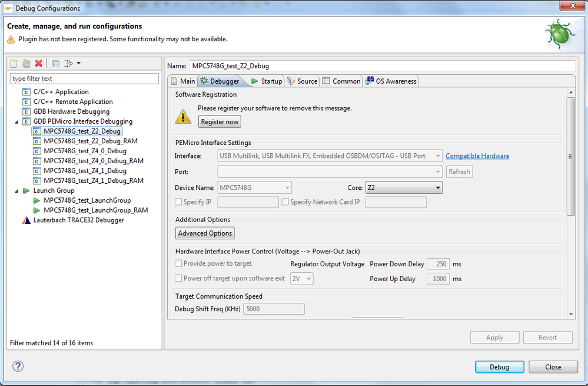Click the C/C++ Application type icon
The height and width of the screenshot is (386, 588).
point(26,92)
